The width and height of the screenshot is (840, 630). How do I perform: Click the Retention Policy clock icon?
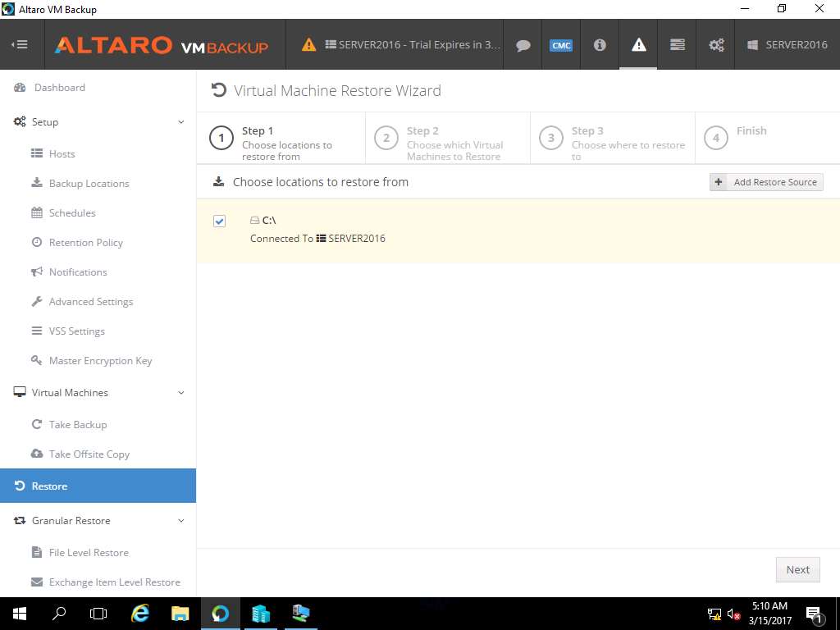36,242
